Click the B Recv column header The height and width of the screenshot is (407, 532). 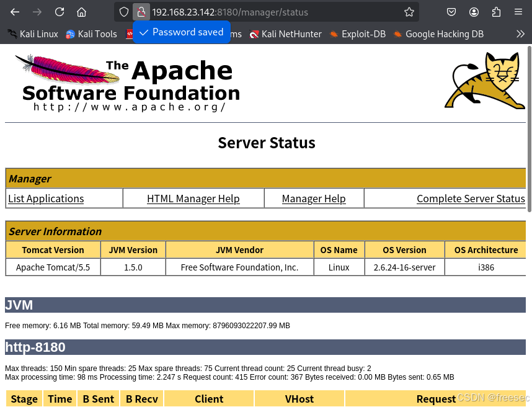click(142, 399)
